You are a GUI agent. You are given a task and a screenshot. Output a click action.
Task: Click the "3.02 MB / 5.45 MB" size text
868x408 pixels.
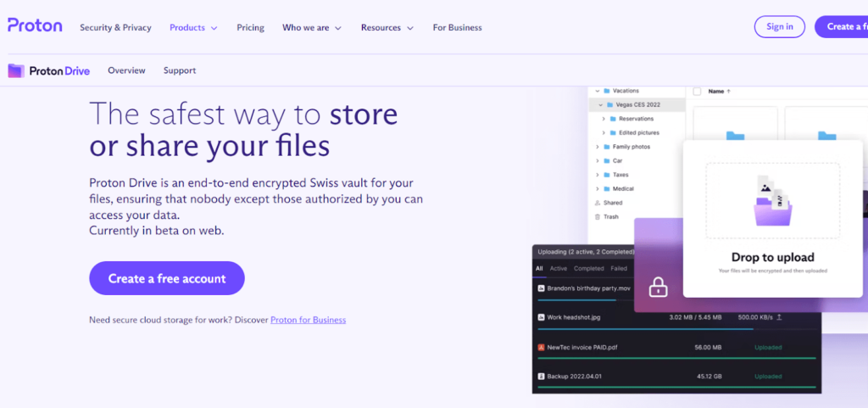click(695, 317)
